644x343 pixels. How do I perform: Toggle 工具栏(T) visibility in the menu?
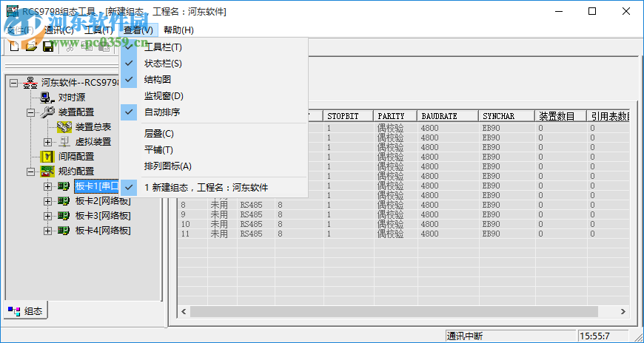214,47
